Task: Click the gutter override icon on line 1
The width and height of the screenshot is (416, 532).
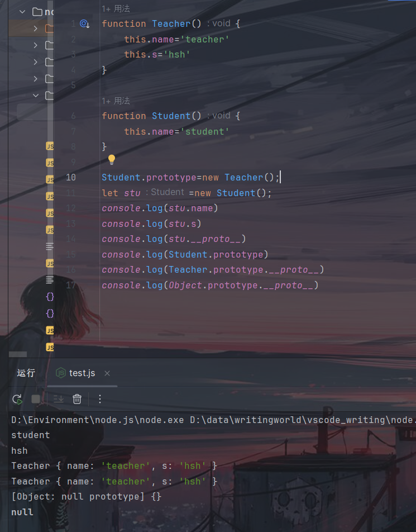Action: [84, 23]
